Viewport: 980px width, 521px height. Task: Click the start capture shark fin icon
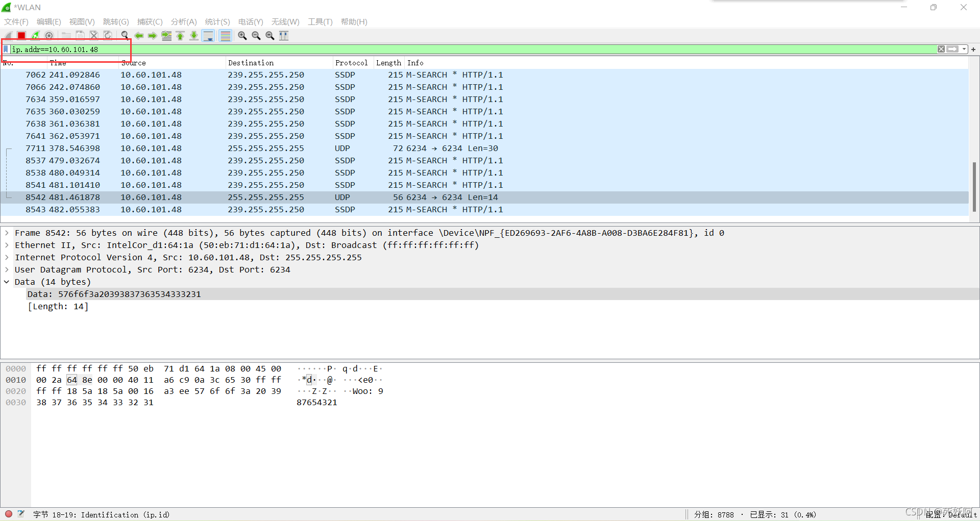pos(8,35)
